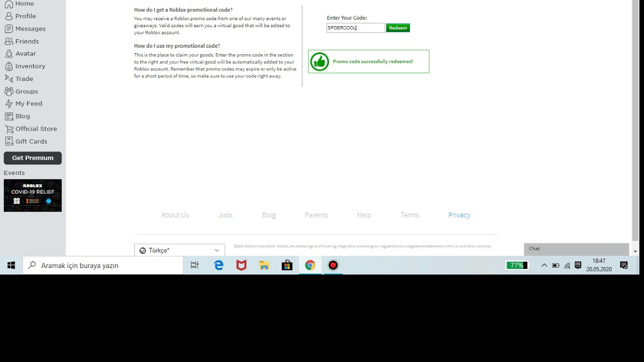The image size is (644, 362).
Task: Click the green Redeem button
Action: (x=398, y=28)
